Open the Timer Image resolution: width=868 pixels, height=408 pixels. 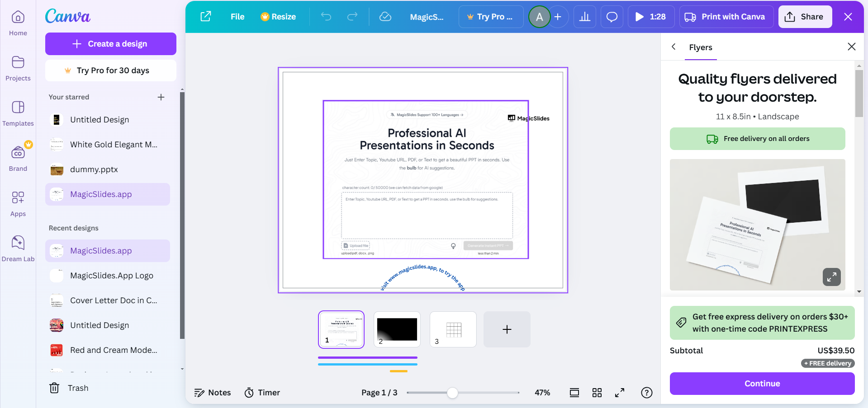click(262, 393)
